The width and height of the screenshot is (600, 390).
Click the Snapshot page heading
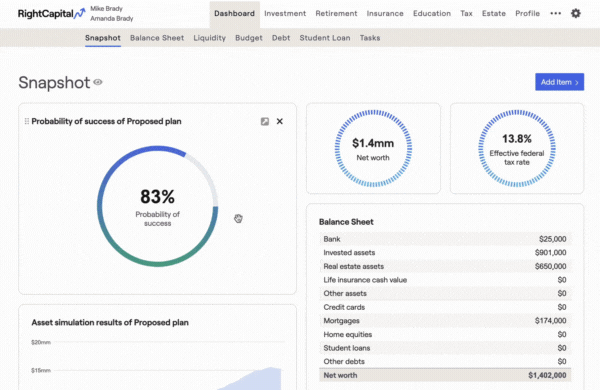54,82
